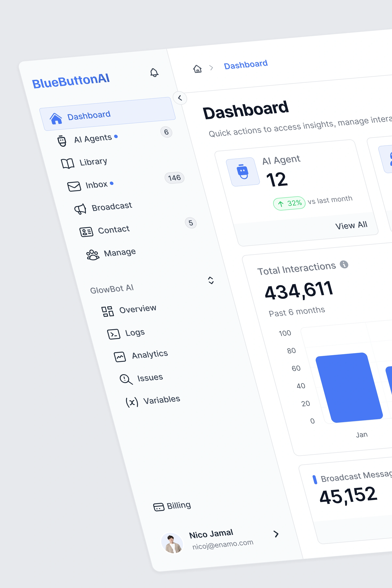392x588 pixels.
Task: Open AI Agents in sidebar
Action: pos(93,139)
